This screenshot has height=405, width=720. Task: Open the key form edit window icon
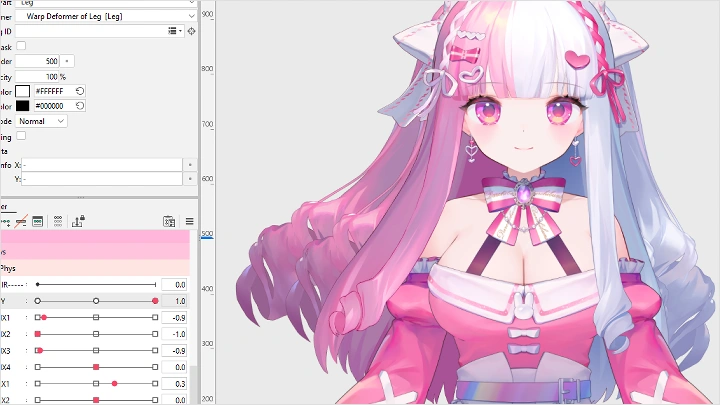coord(38,222)
